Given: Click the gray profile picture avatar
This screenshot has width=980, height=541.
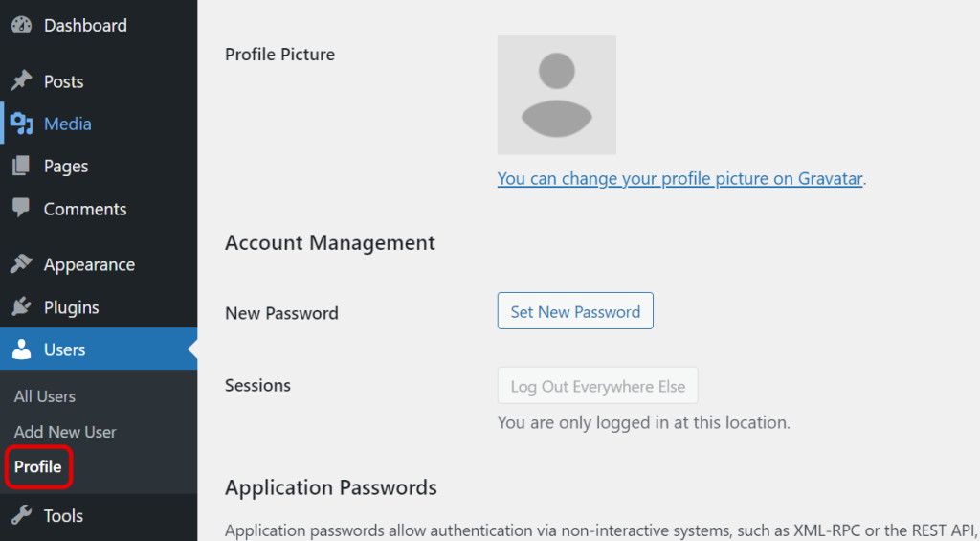Looking at the screenshot, I should (x=556, y=95).
